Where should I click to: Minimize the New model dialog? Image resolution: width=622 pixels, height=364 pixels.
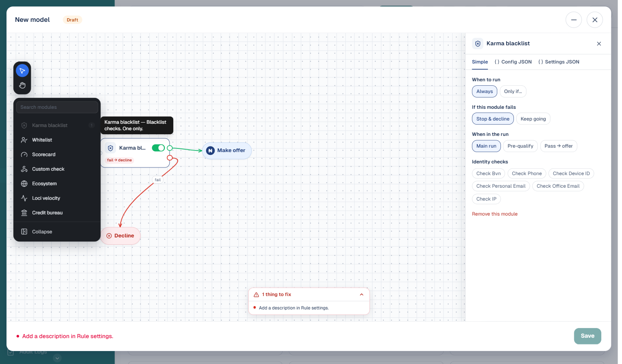click(x=574, y=20)
